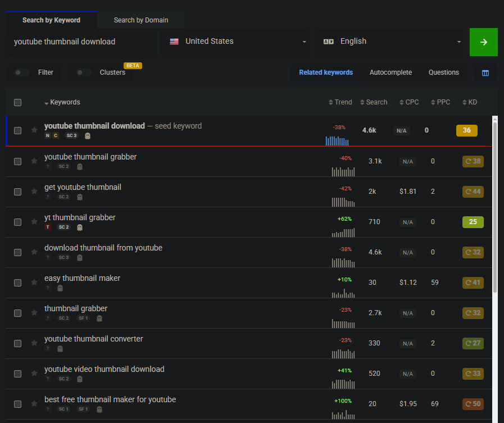Expand the English language dropdown
Image resolution: width=504 pixels, height=423 pixels.
[x=392, y=42]
